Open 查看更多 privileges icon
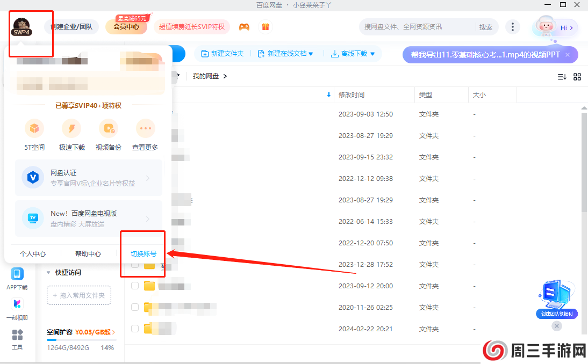 [145, 129]
